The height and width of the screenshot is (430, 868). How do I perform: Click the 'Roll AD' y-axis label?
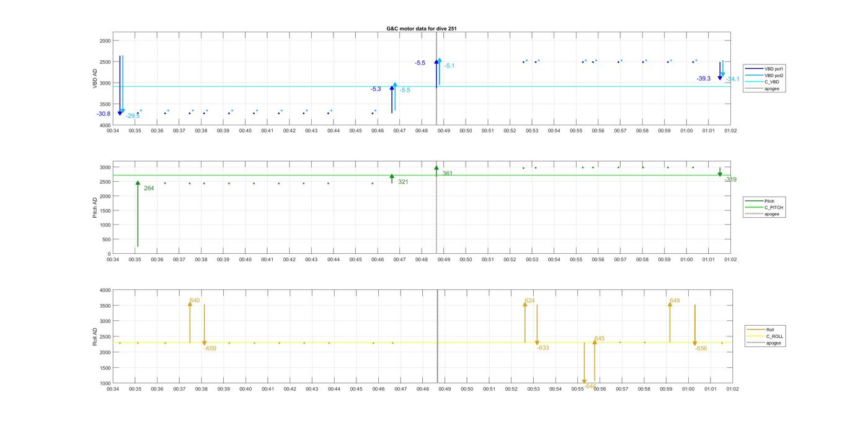click(95, 336)
